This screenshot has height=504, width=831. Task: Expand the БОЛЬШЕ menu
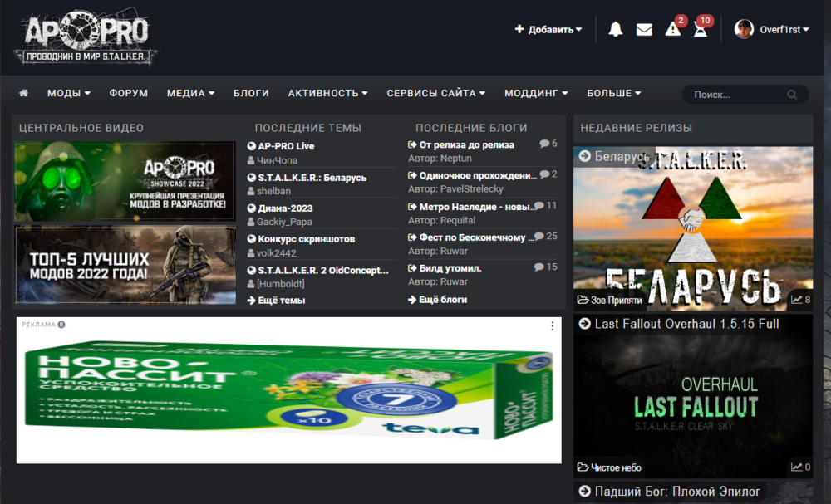click(614, 93)
